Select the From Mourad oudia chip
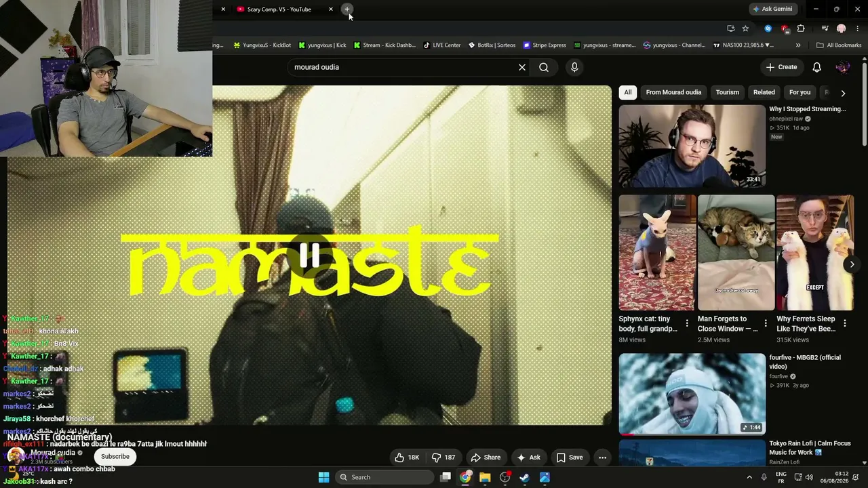Viewport: 868px width, 488px height. click(x=673, y=92)
